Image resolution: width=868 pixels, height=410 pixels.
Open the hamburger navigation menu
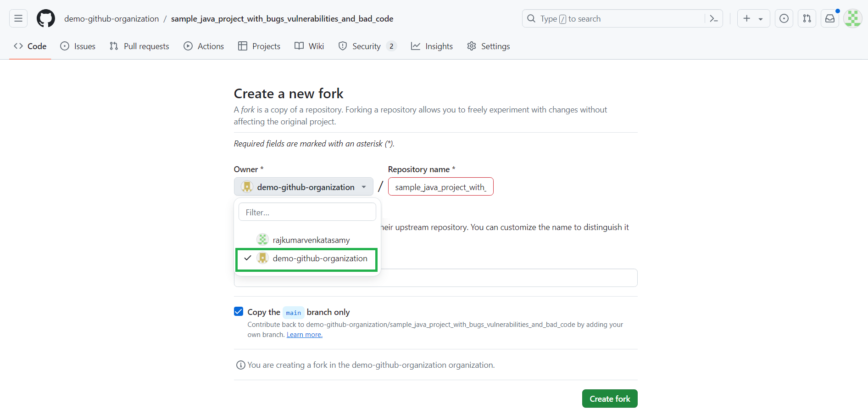[x=18, y=18]
